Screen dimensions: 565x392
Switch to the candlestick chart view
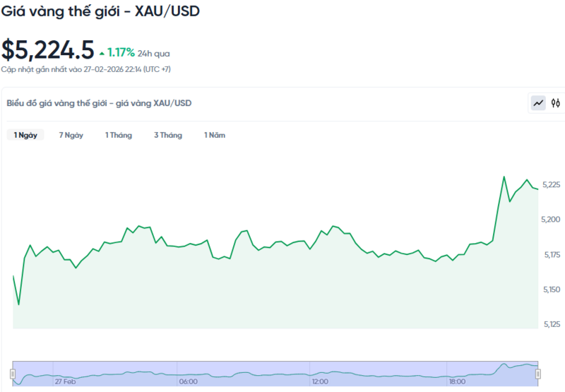click(556, 103)
